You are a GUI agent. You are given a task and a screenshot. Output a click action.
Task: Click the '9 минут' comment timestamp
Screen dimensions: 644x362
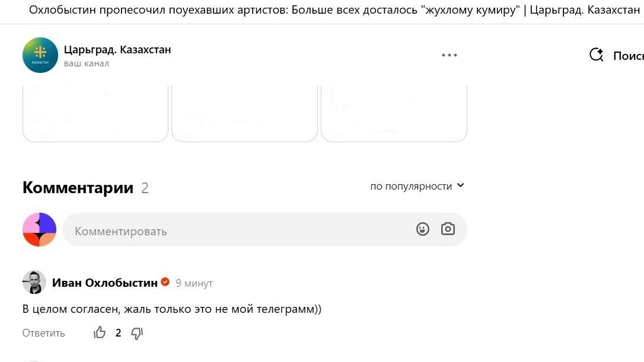(x=195, y=283)
